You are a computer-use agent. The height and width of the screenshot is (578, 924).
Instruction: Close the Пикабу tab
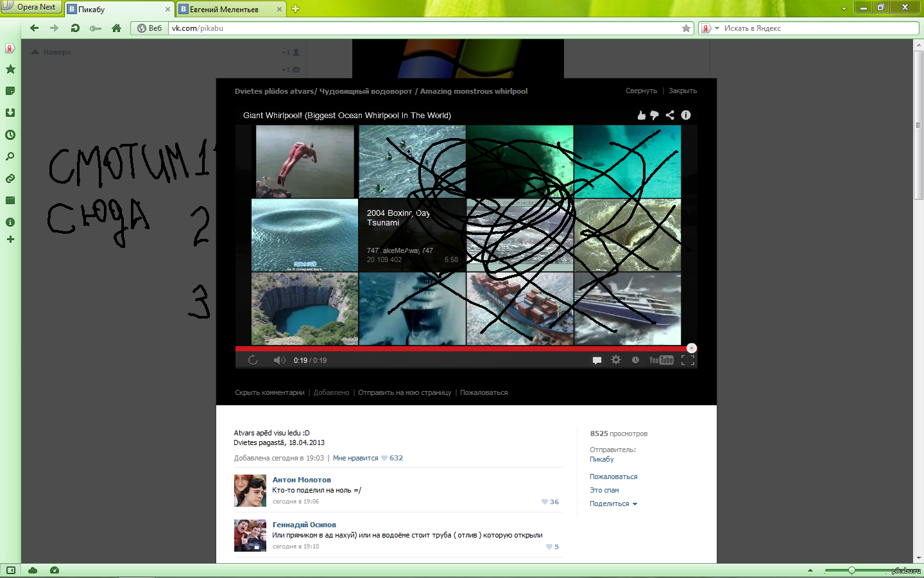click(168, 10)
